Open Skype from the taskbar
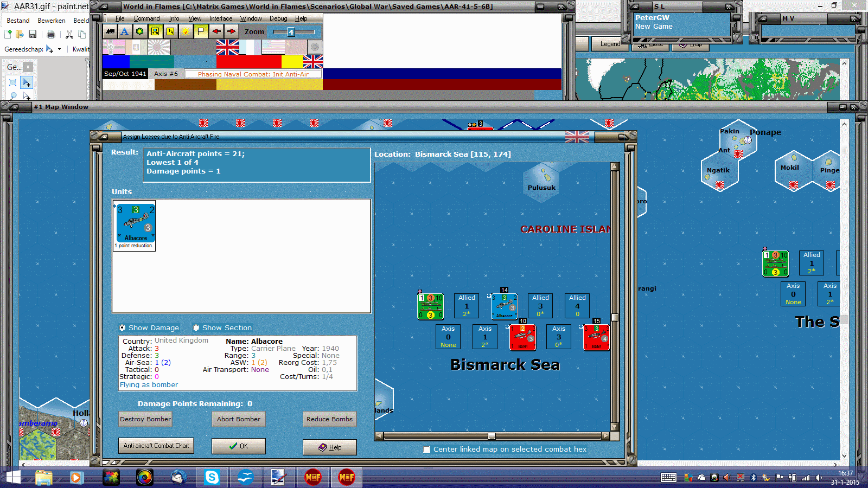 tap(212, 477)
